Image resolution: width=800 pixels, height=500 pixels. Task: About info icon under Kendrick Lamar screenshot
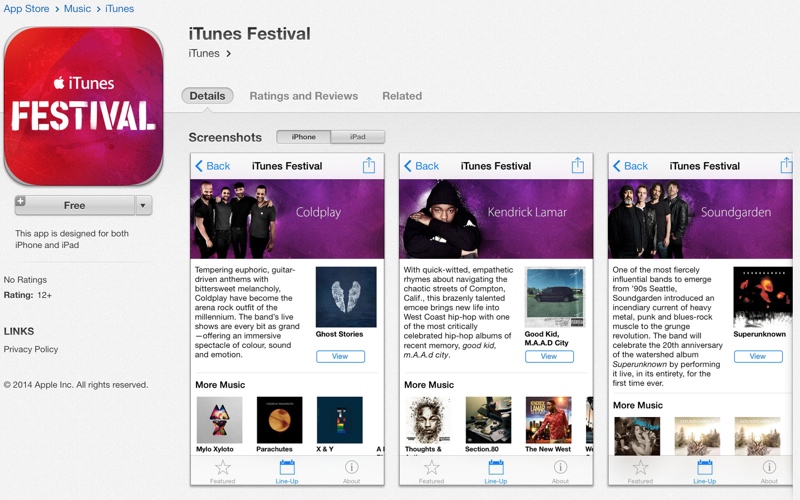pyautogui.click(x=560, y=467)
